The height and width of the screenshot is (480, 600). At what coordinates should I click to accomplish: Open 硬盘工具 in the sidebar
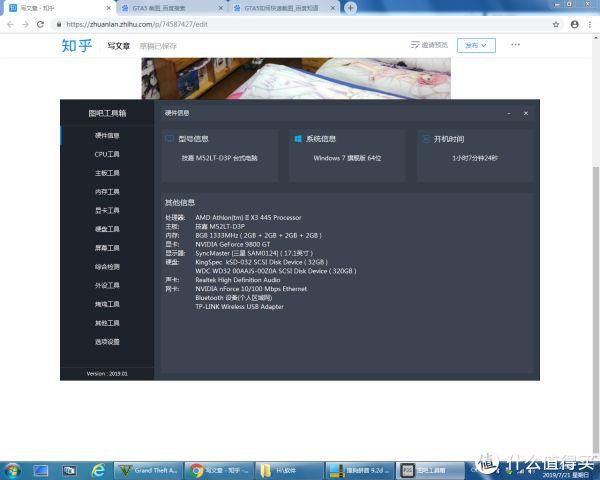pos(107,229)
